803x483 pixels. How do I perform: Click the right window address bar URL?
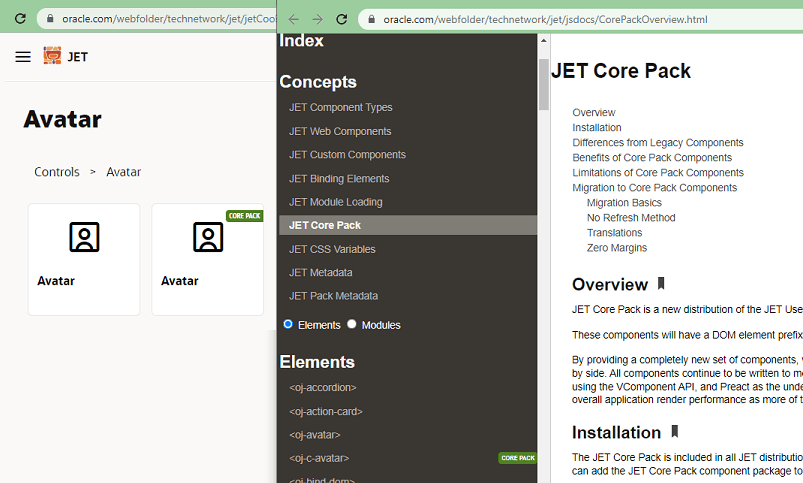click(x=545, y=19)
